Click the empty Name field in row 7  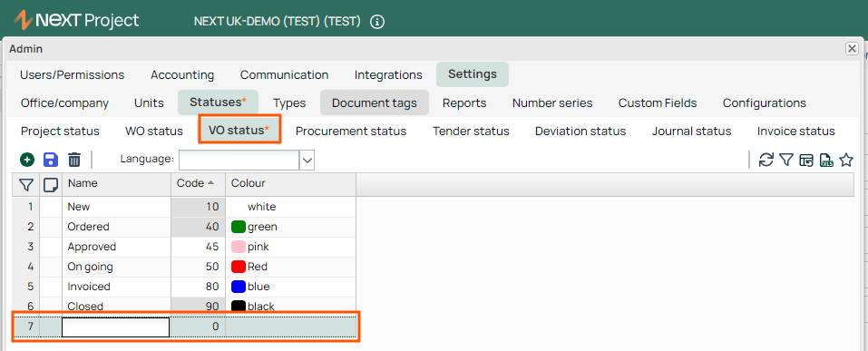(x=115, y=327)
